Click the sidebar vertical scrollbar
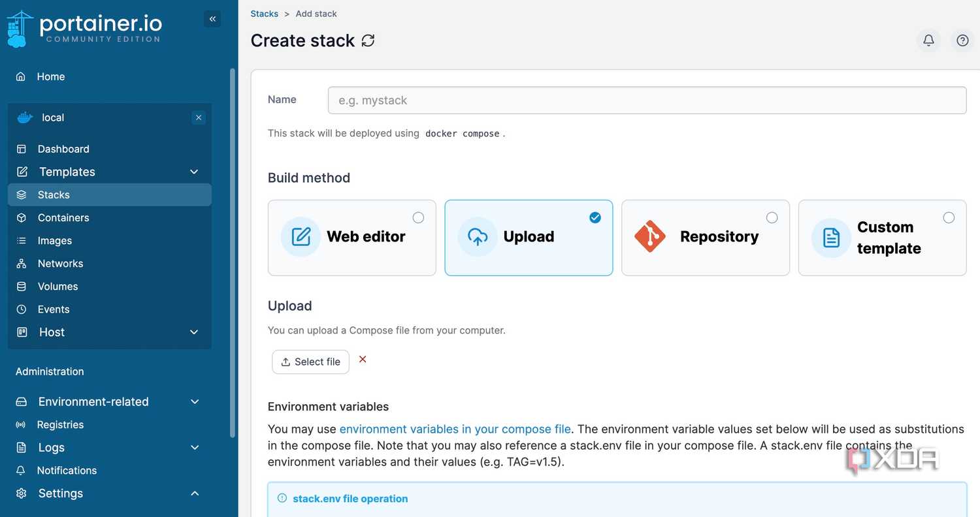 click(x=233, y=253)
